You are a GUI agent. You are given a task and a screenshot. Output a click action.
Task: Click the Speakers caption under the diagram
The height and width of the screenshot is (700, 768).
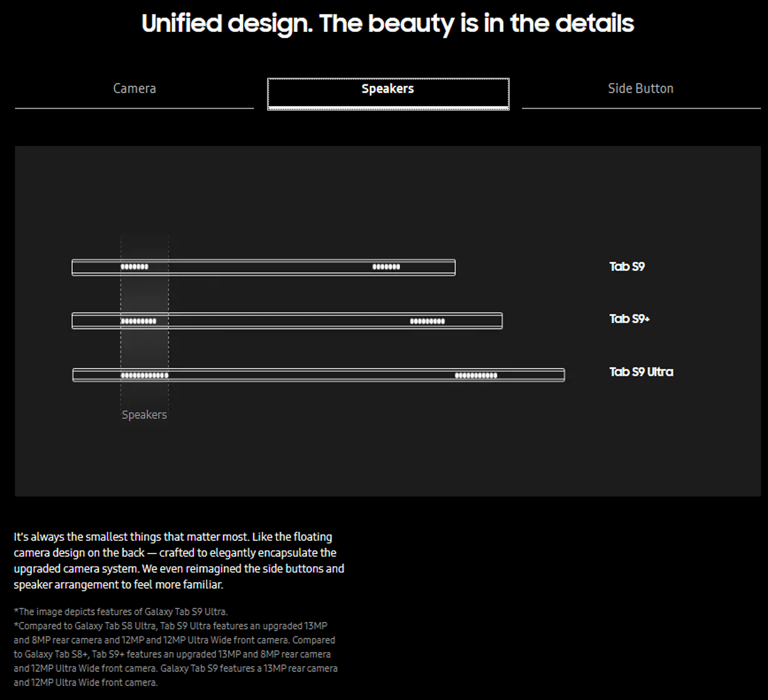[x=144, y=415]
